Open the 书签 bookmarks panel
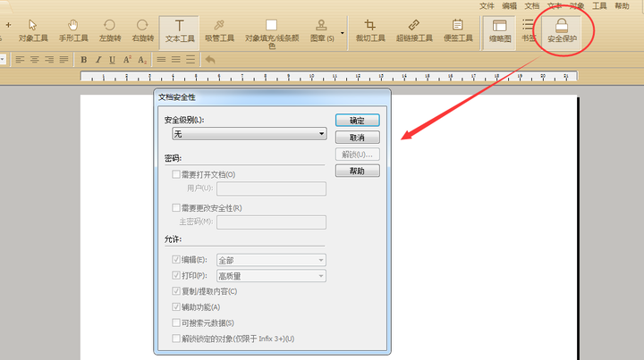Viewport: 644px width, 360px height. click(529, 31)
